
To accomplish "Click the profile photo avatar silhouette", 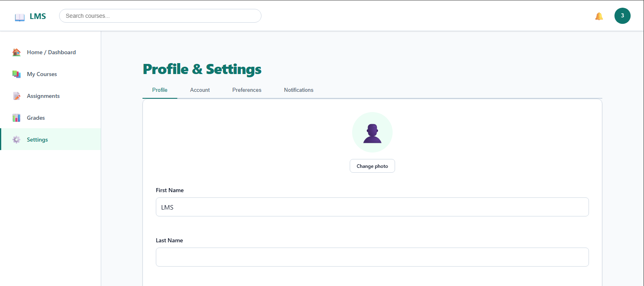I will [372, 132].
